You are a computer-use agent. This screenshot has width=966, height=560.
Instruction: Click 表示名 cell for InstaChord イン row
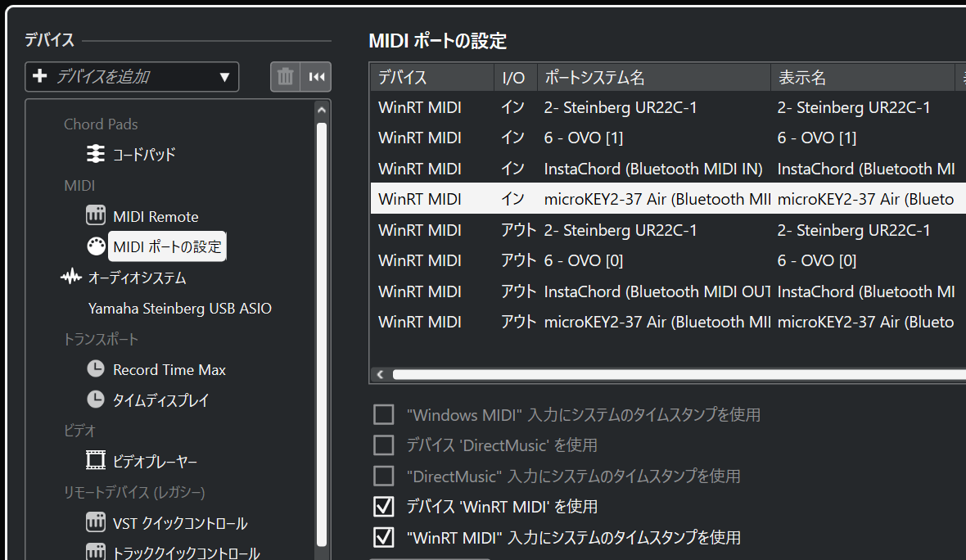point(866,168)
